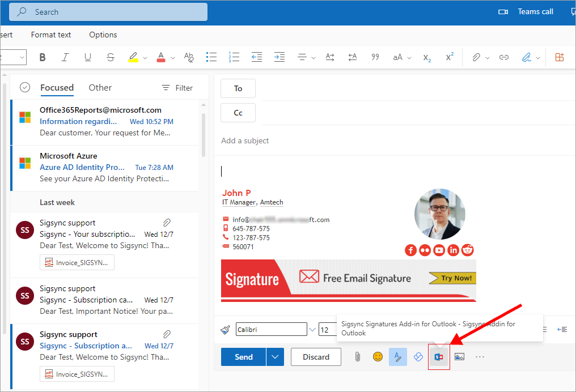Toggle bold formatting in the ribbon
This screenshot has width=576, height=392.
coord(43,57)
